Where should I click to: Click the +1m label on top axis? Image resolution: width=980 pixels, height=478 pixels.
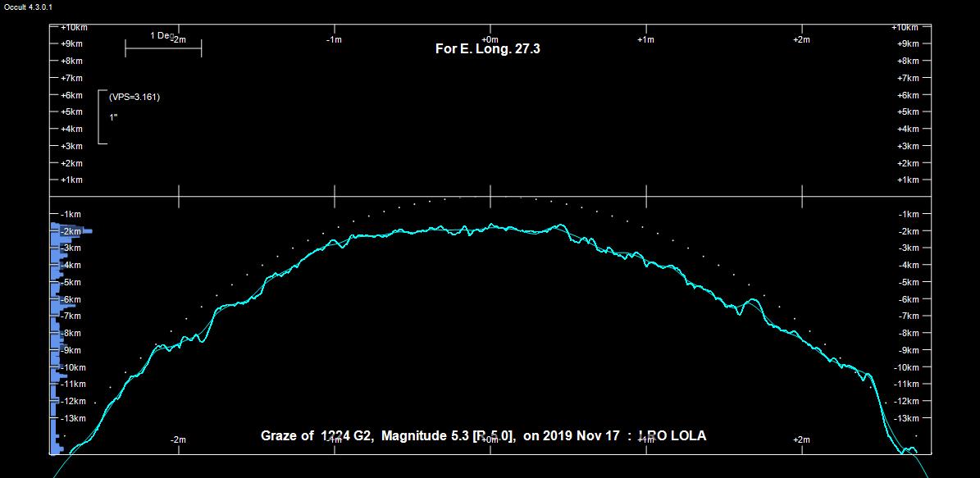click(645, 39)
